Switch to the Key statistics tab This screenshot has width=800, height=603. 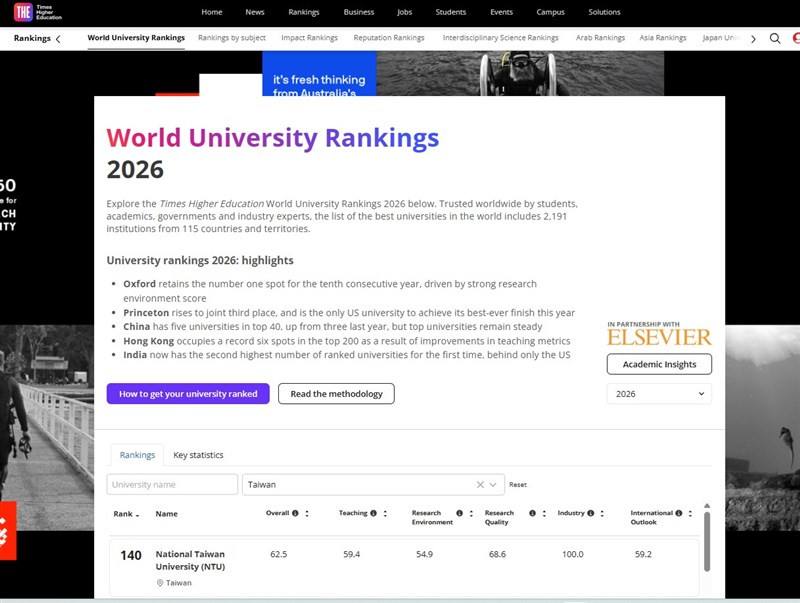198,454
